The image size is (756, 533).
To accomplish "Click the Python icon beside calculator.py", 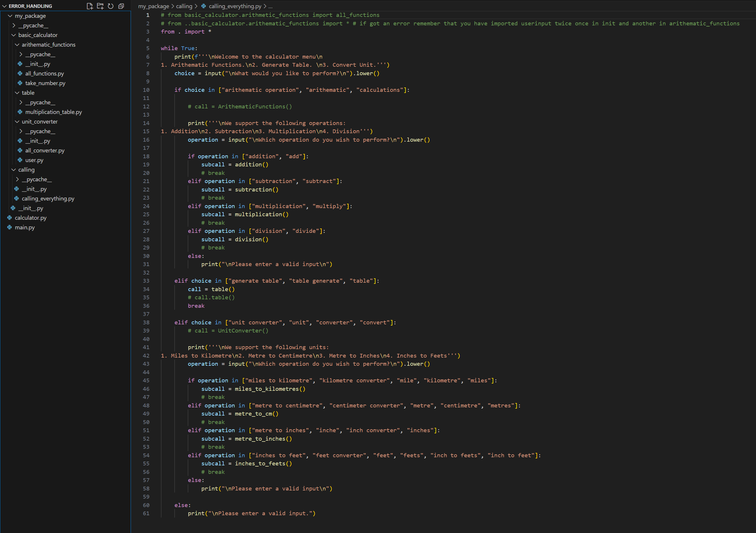I will pyautogui.click(x=10, y=218).
